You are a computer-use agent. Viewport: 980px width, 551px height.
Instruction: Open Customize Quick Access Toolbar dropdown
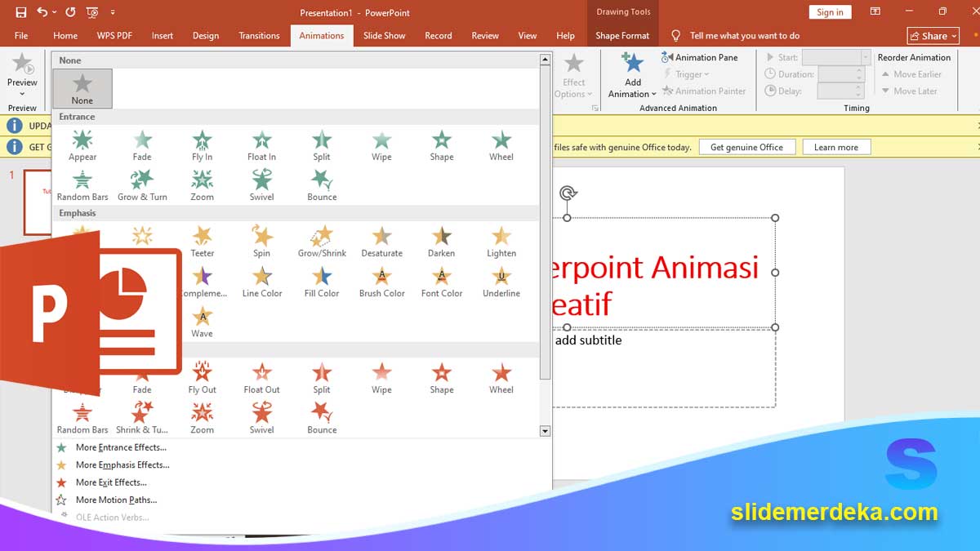pos(113,12)
